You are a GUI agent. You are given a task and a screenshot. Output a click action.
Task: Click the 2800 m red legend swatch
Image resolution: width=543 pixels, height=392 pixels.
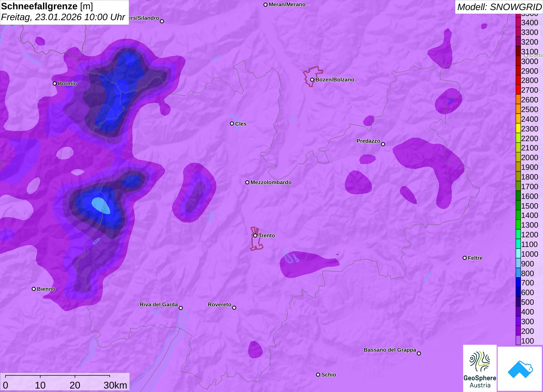[518, 80]
